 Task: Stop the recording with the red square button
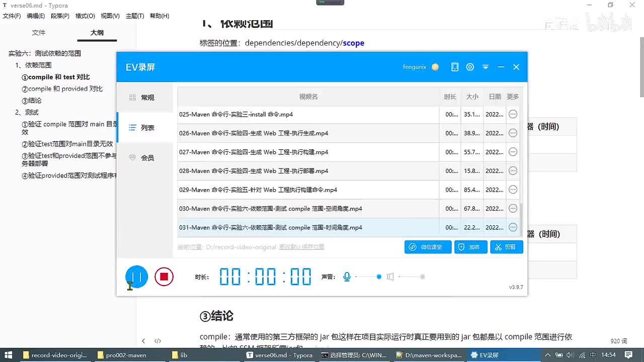tap(164, 277)
